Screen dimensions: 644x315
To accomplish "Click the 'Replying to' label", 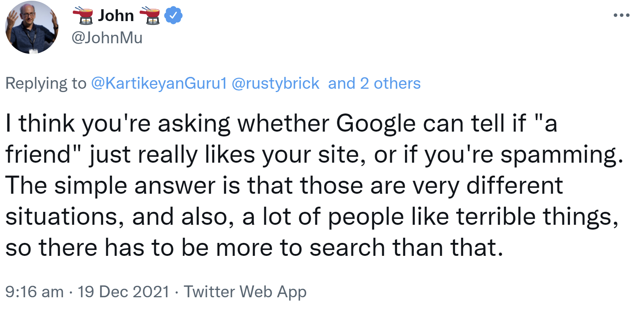I will [44, 83].
